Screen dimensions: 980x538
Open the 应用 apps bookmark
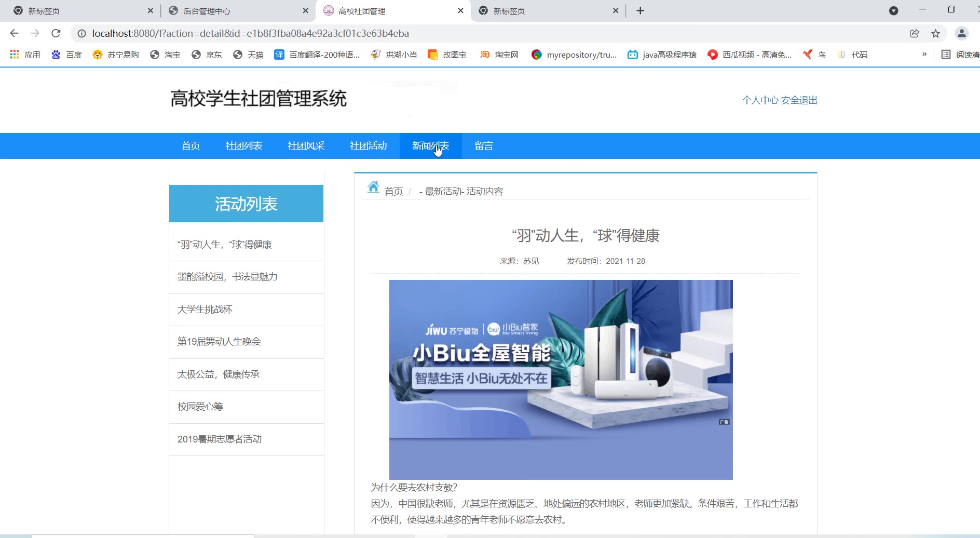click(x=25, y=55)
